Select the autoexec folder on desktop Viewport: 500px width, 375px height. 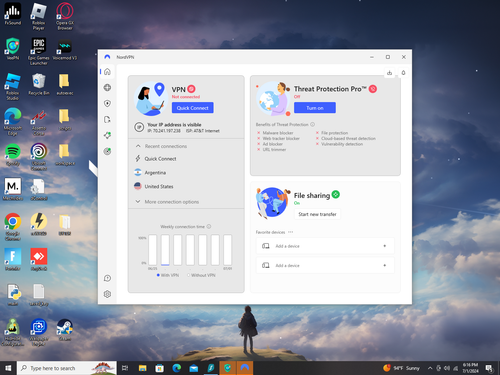coord(65,84)
